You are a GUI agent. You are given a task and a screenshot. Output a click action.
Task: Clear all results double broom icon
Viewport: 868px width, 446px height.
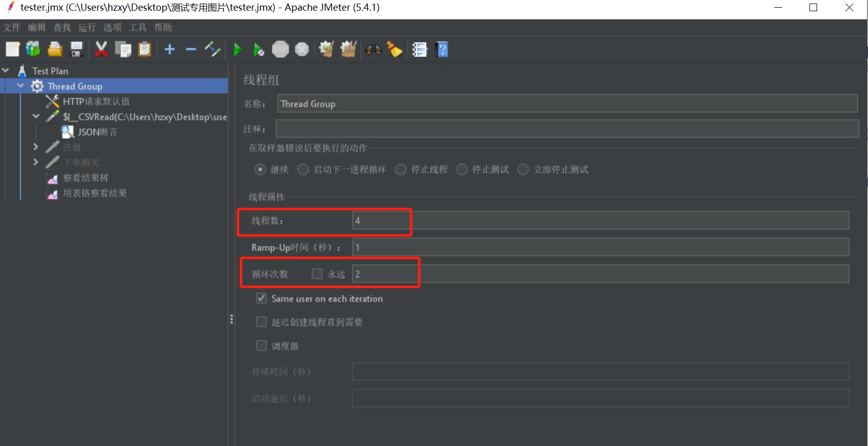tap(348, 49)
